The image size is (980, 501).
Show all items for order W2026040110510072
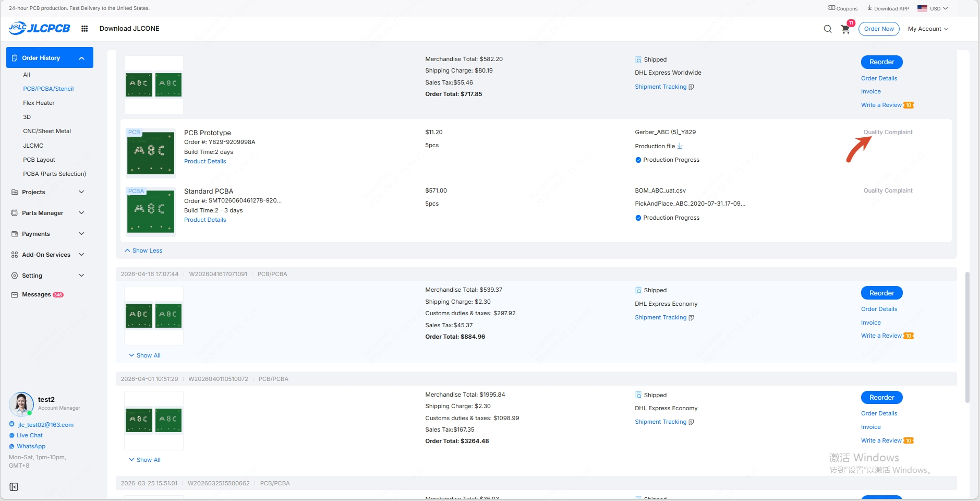point(144,460)
